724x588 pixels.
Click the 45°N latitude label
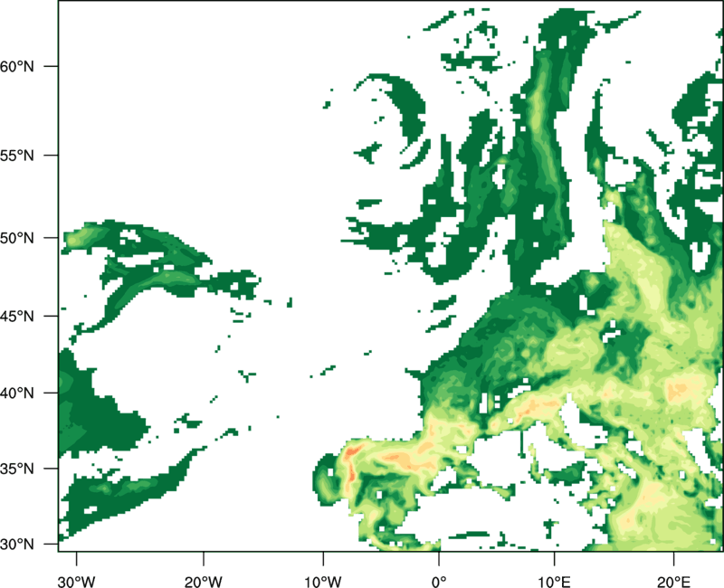(x=16, y=316)
